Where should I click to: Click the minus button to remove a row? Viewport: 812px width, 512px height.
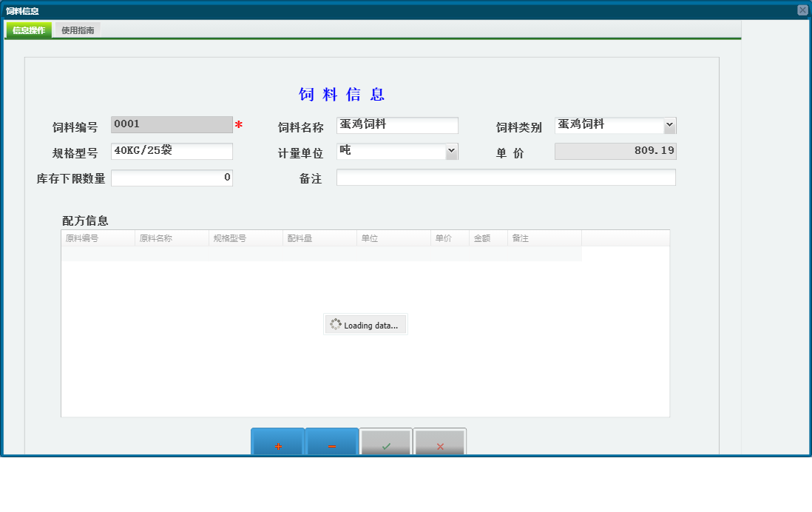[x=332, y=442]
